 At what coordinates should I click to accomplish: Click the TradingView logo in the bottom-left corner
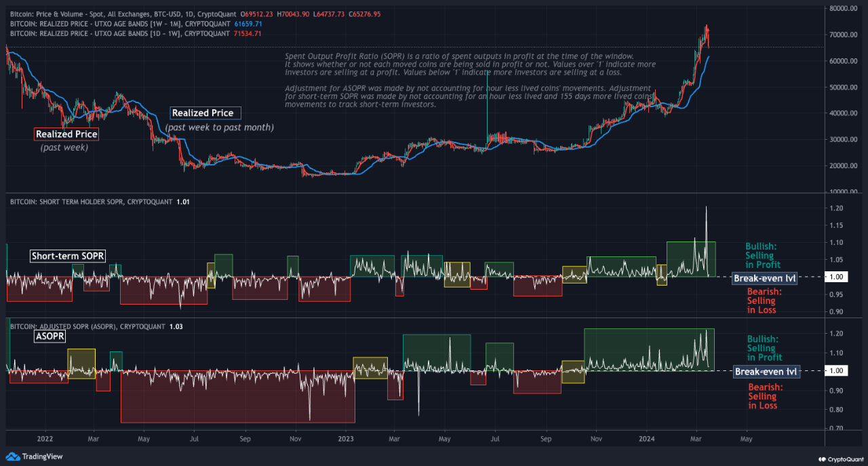32,457
